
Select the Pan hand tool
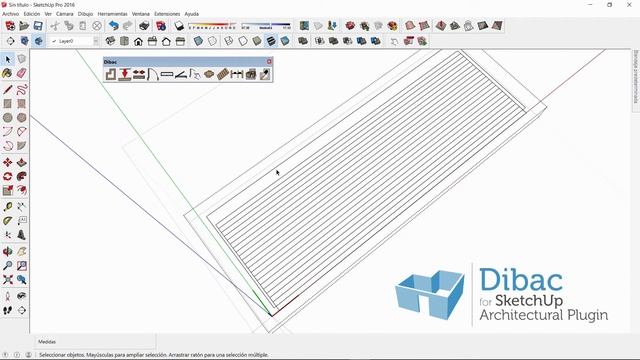pyautogui.click(x=21, y=251)
